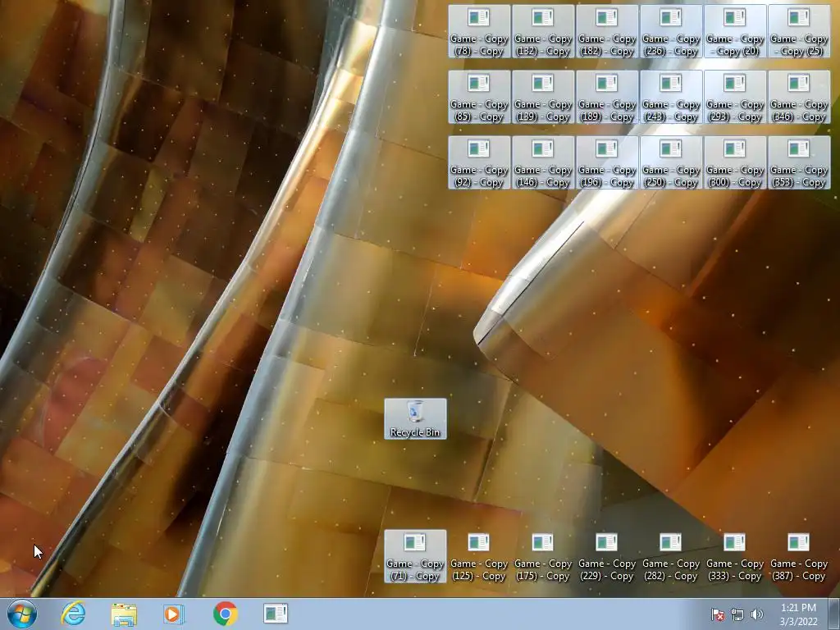Open the clock showing 1:21 PM
The width and height of the screenshot is (840, 630).
tap(798, 614)
